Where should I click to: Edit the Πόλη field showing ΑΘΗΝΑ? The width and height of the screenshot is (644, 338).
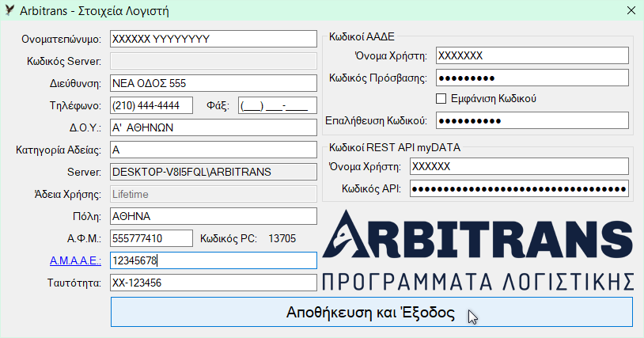click(x=213, y=216)
